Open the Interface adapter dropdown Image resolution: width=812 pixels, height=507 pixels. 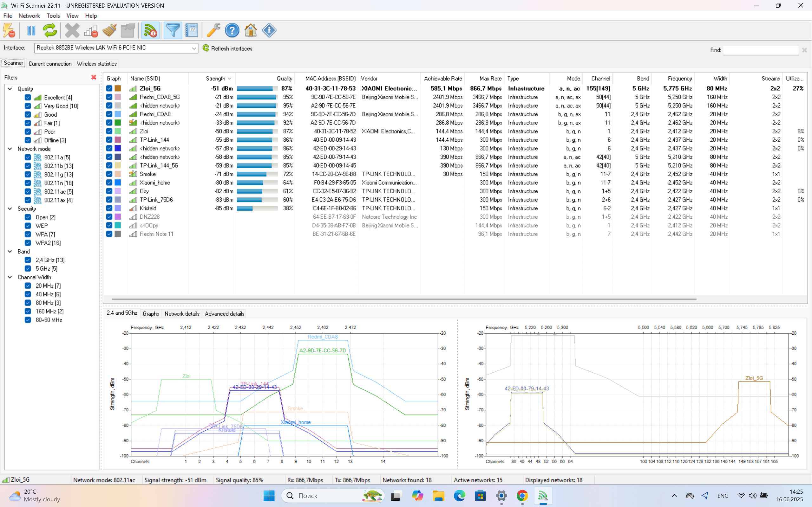pyautogui.click(x=193, y=48)
